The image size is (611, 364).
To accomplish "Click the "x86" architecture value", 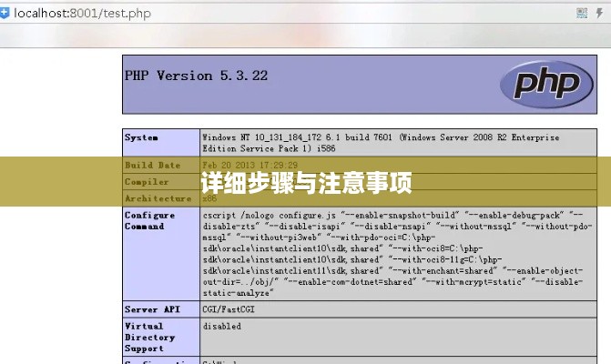I will 209,198.
